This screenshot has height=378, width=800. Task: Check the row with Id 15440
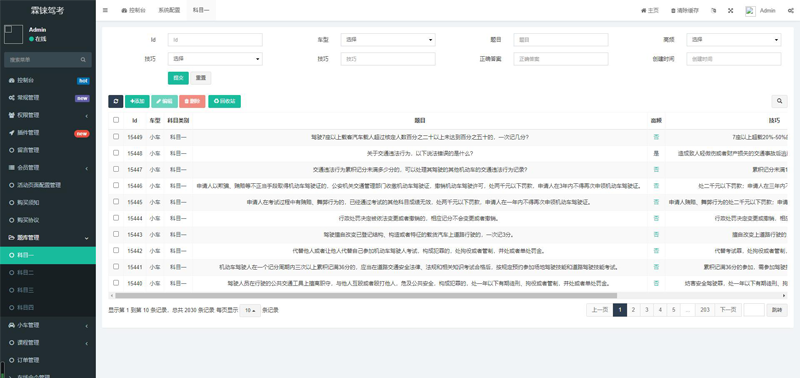116,283
